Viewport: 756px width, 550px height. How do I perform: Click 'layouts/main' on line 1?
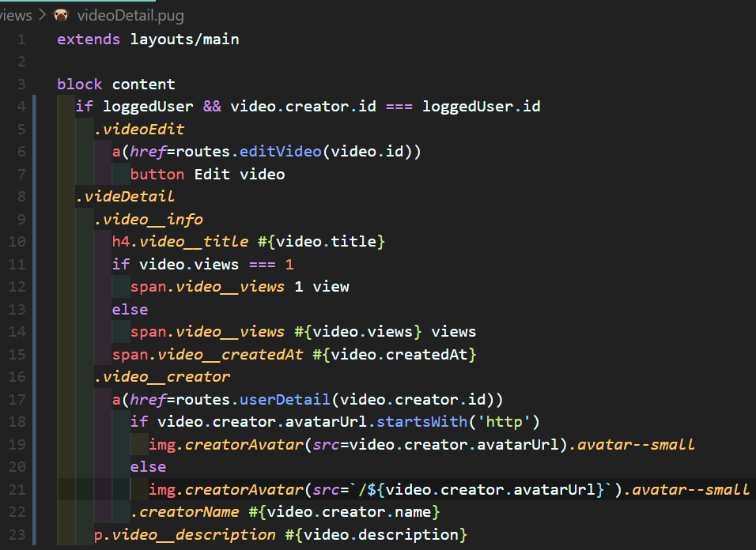click(185, 40)
